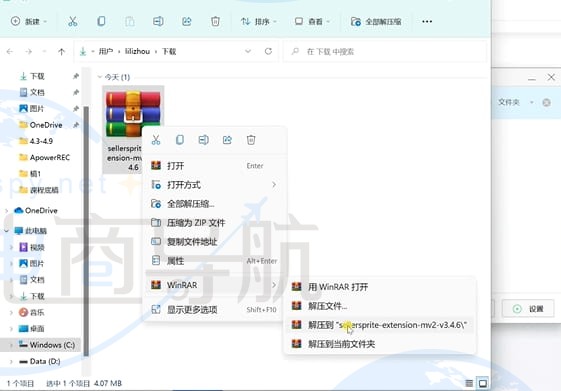
Task: Open the Sort (排序) dropdown
Action: pos(258,21)
